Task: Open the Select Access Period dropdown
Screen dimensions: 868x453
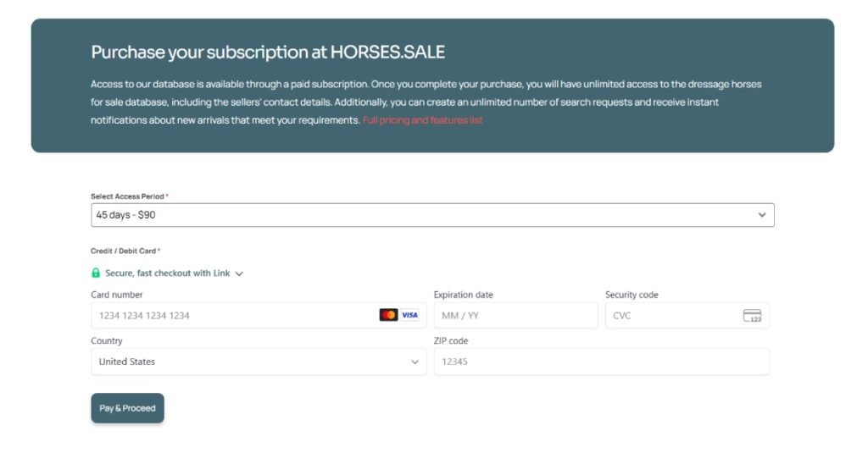Action: pyautogui.click(x=432, y=215)
